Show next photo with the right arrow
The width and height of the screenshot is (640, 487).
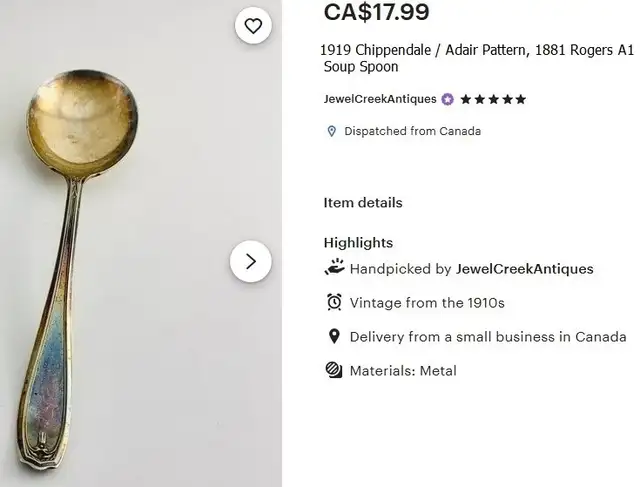[x=251, y=262]
